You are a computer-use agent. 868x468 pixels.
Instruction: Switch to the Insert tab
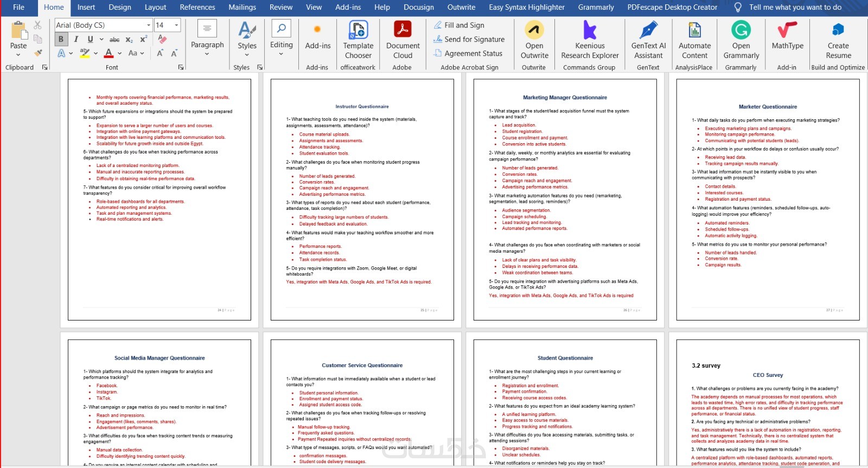(86, 7)
